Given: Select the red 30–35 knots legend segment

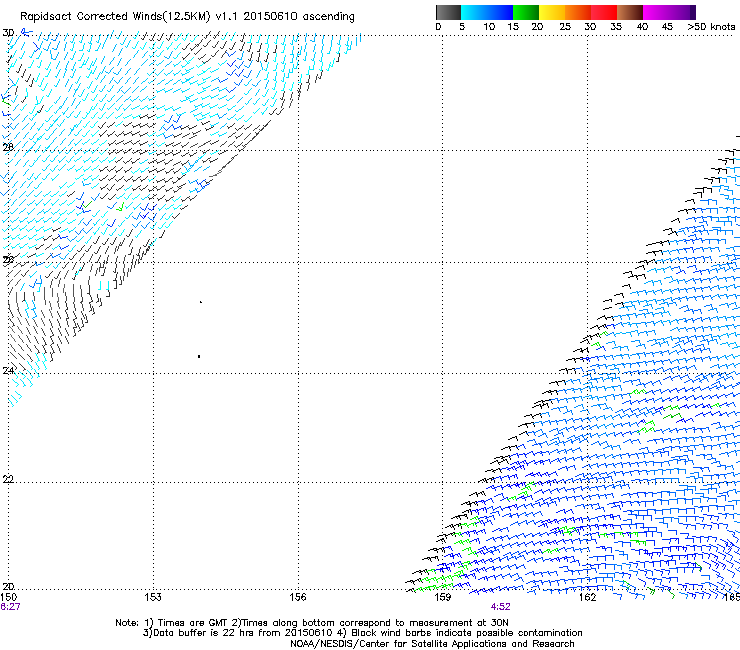Looking at the screenshot, I should [x=604, y=12].
